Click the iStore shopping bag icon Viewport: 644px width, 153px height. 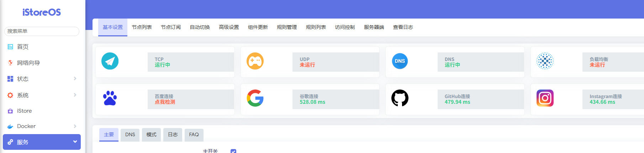click(10, 111)
